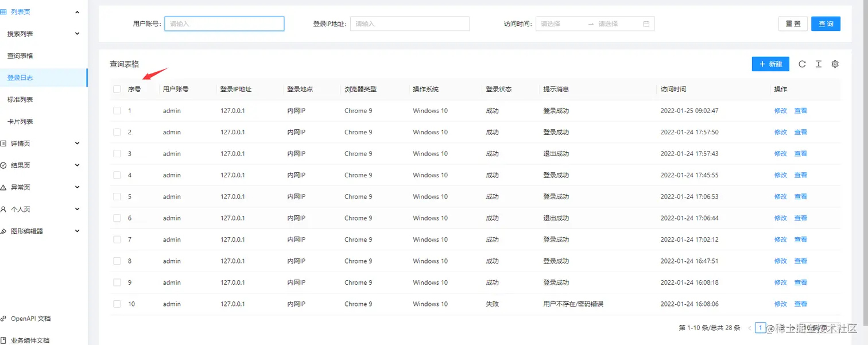Open the table density icon
Screen dimensions: 868x345
819,64
